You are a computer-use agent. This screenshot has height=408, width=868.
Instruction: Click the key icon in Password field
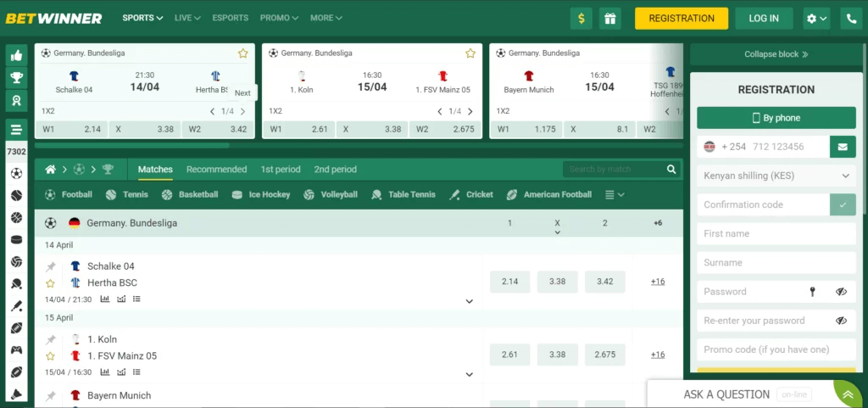point(812,292)
